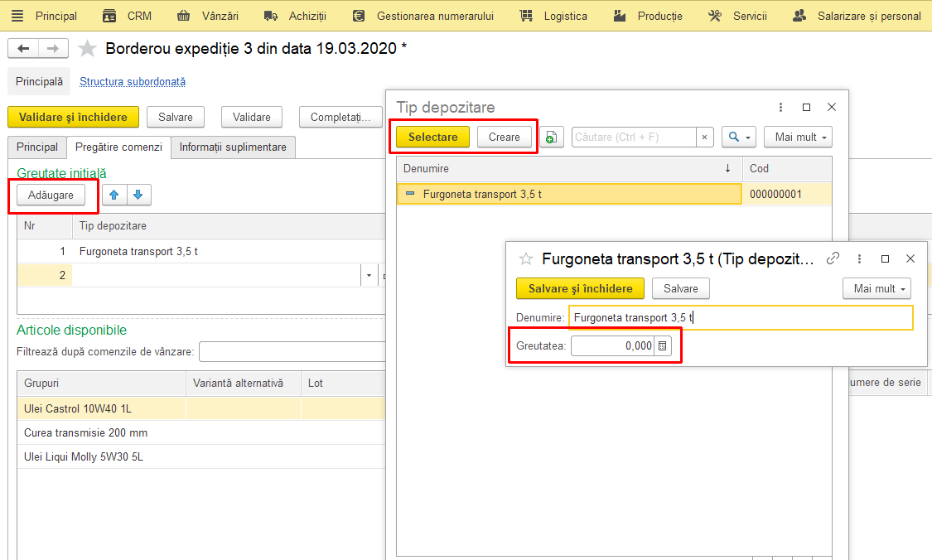Select row 1 Furgoneta transport 3,5 t
Screen dimensions: 932x560
[202, 252]
